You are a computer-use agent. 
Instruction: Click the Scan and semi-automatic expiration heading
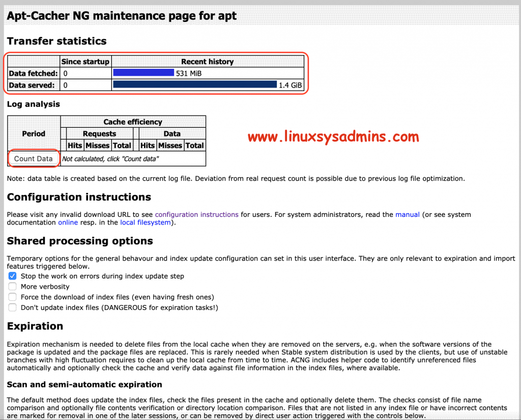84,384
